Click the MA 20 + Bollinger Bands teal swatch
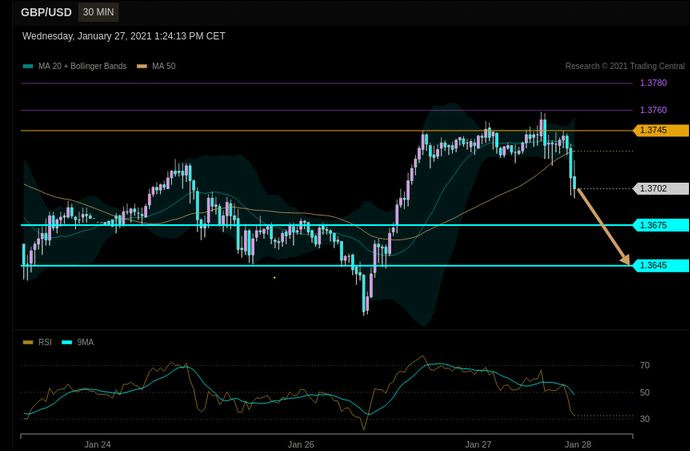 point(28,66)
